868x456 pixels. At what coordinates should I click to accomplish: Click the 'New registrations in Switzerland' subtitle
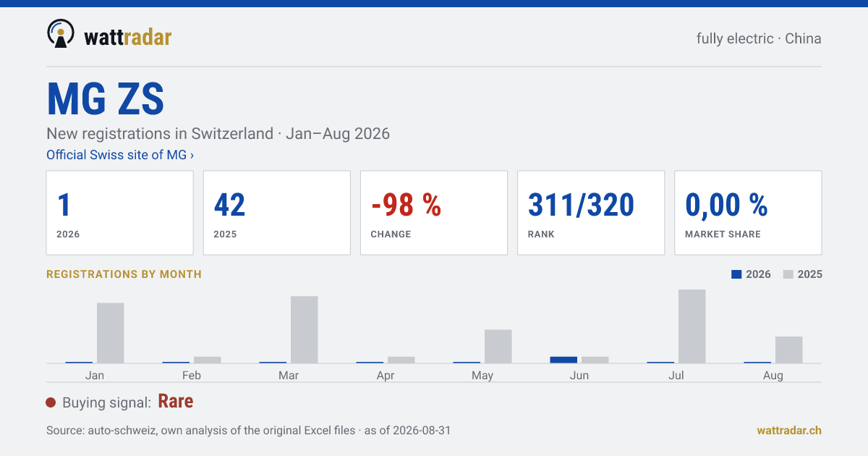coord(218,133)
